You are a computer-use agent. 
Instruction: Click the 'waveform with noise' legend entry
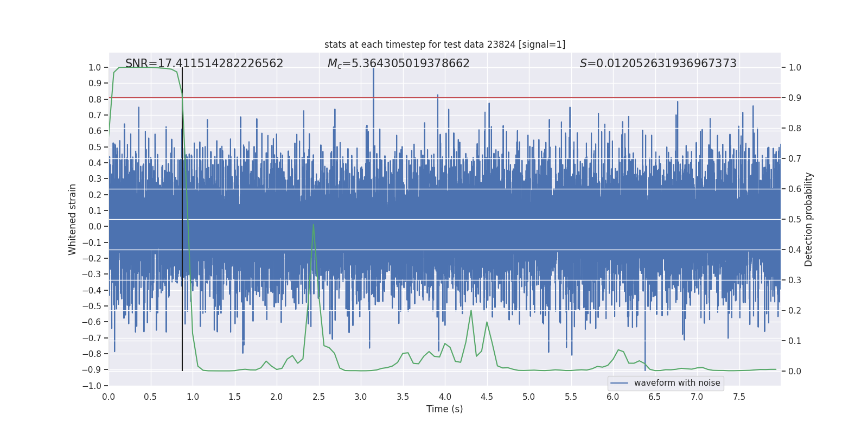click(677, 383)
